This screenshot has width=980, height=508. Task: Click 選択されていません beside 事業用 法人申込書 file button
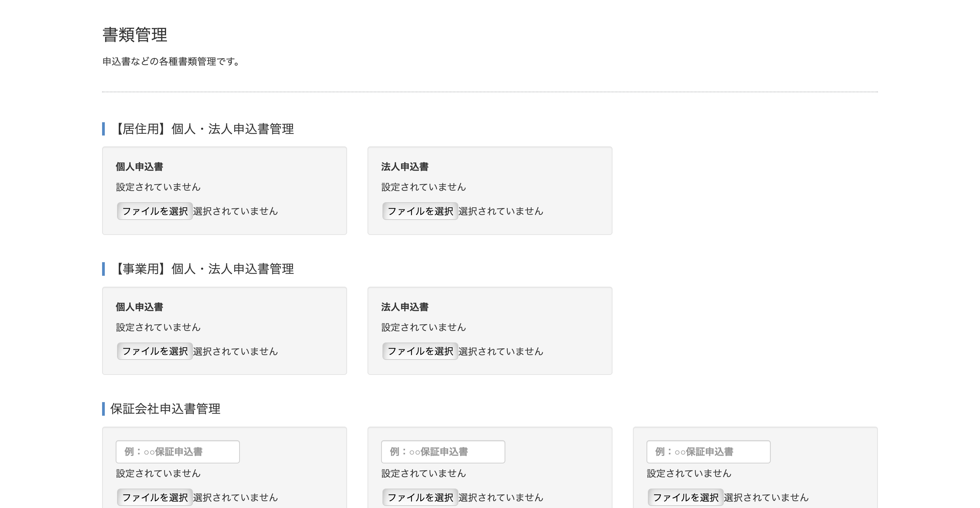point(501,351)
